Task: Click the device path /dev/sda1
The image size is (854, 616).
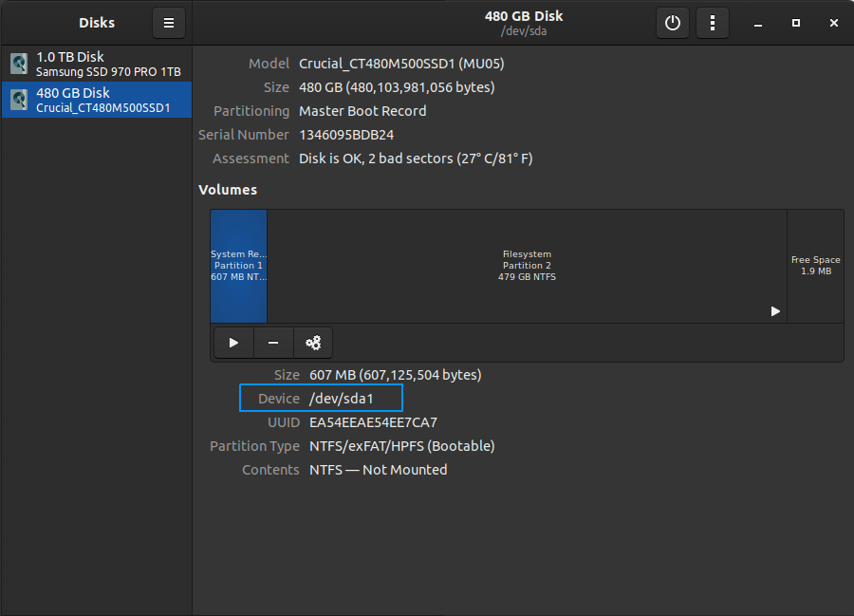Action: coord(342,399)
